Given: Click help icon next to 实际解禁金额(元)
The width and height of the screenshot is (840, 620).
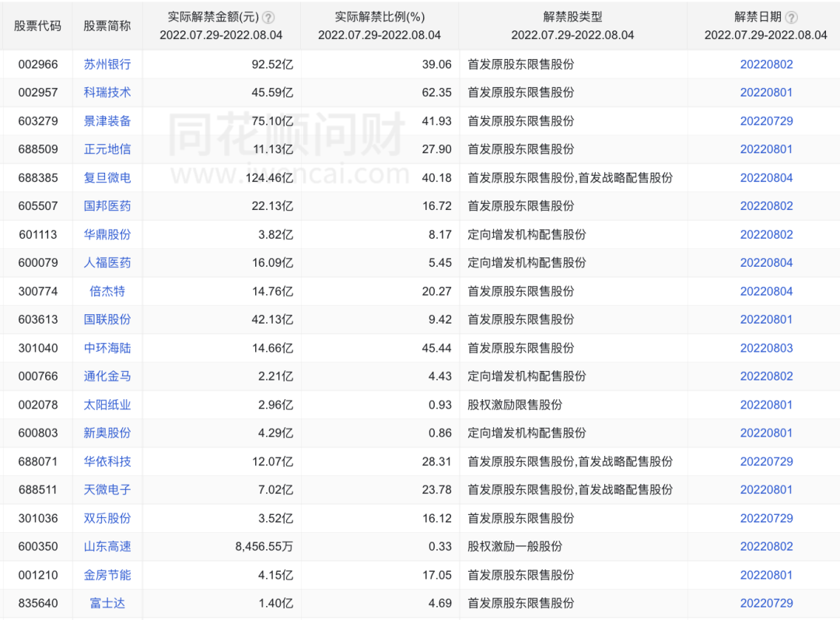Looking at the screenshot, I should (x=268, y=17).
